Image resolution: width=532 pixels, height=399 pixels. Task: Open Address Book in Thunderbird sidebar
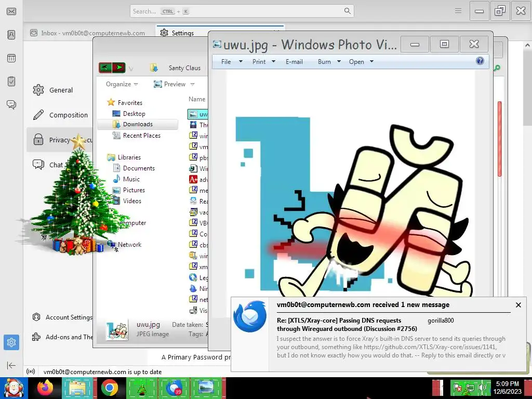(x=11, y=35)
